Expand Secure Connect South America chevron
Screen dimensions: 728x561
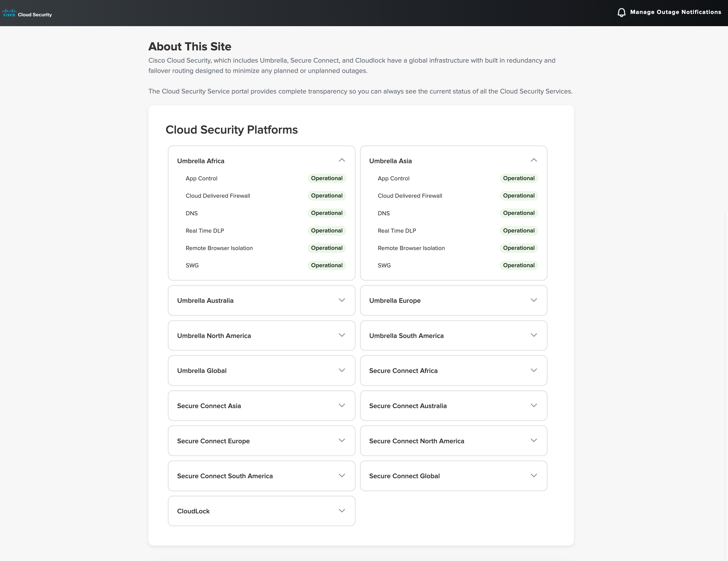[x=342, y=475]
